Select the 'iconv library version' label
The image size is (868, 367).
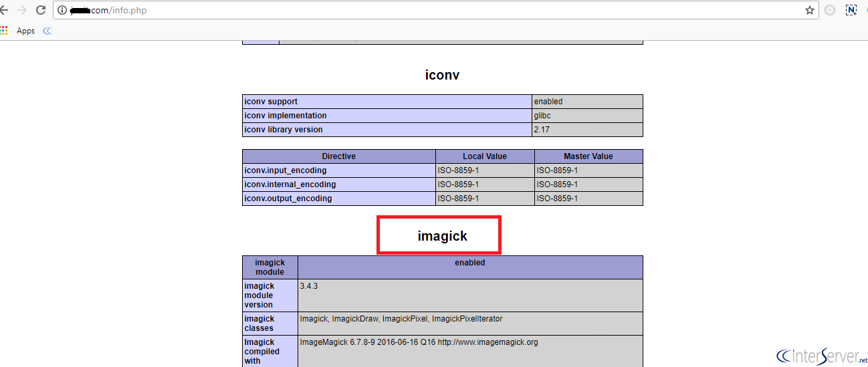(284, 130)
